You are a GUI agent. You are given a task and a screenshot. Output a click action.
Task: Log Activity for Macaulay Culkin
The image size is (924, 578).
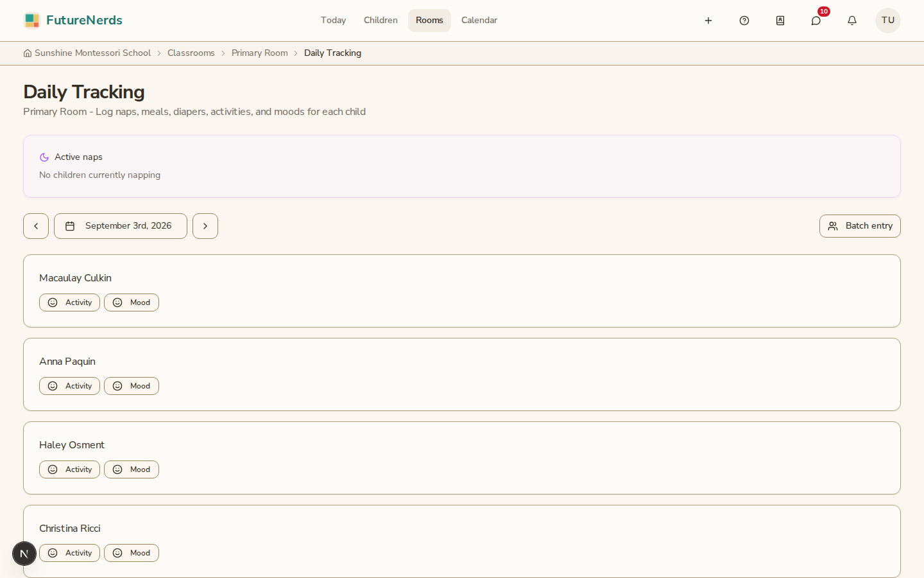[69, 302]
